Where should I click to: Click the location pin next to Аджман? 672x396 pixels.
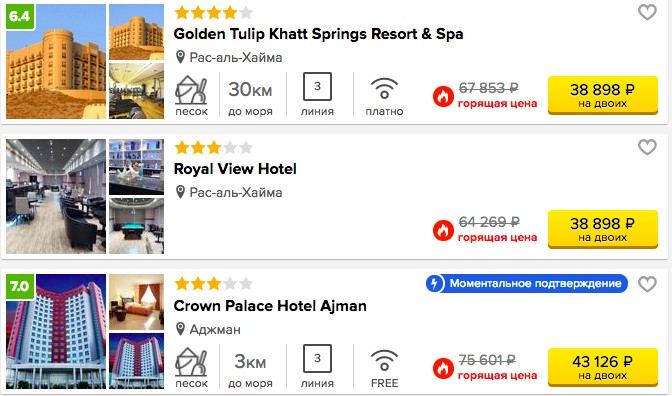(180, 329)
